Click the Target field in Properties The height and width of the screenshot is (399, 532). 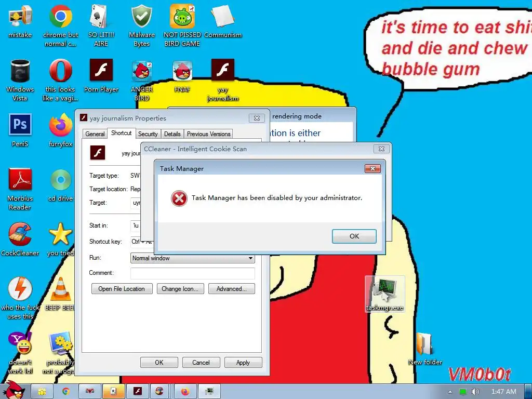(x=136, y=203)
